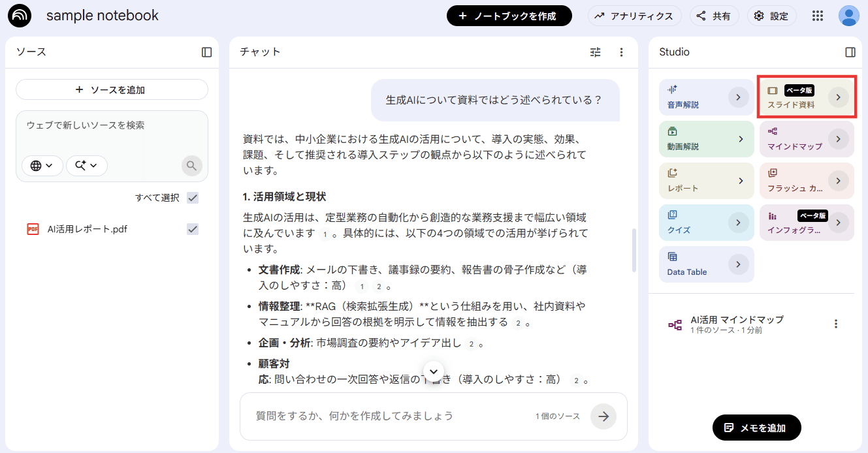Create a レポート
Screen dimensions: 868x453
click(x=707, y=181)
